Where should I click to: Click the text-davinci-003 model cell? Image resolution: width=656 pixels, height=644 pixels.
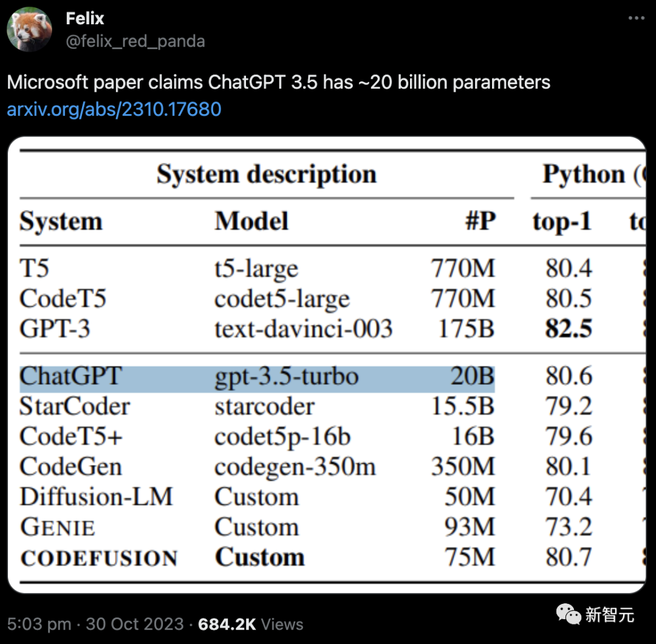(303, 329)
